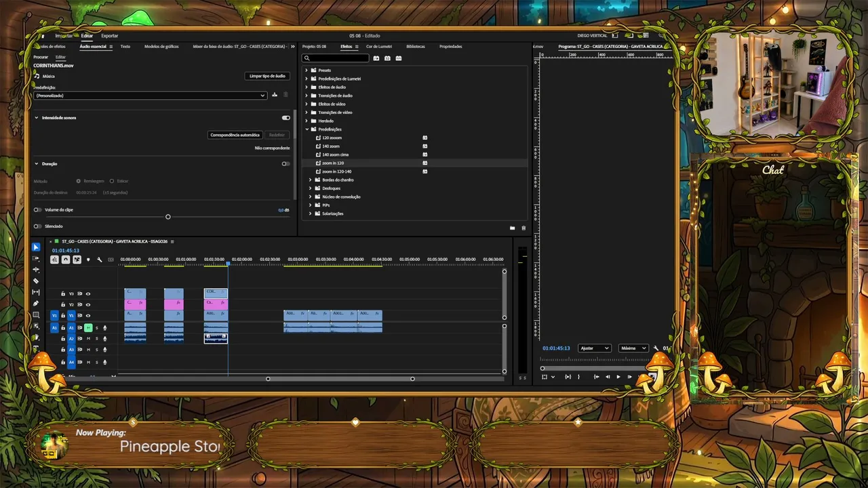Disable Intensidade sonora switch
The width and height of the screenshot is (868, 488).
[x=285, y=118]
